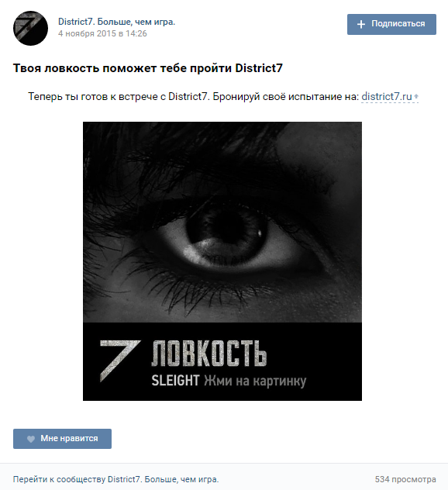The image size is (448, 490).
Task: Click the plus icon in Подписаться button
Action: coord(361,24)
